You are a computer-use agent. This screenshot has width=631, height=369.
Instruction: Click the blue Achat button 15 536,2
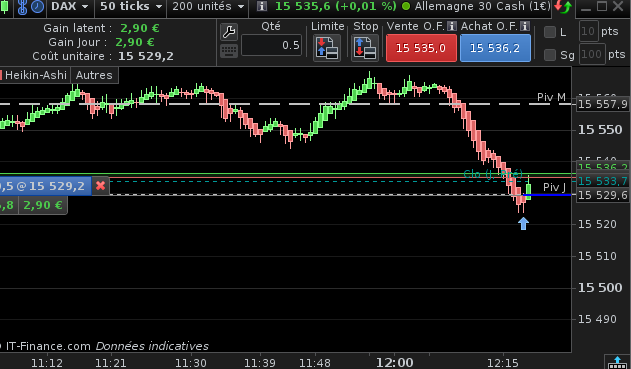point(495,48)
